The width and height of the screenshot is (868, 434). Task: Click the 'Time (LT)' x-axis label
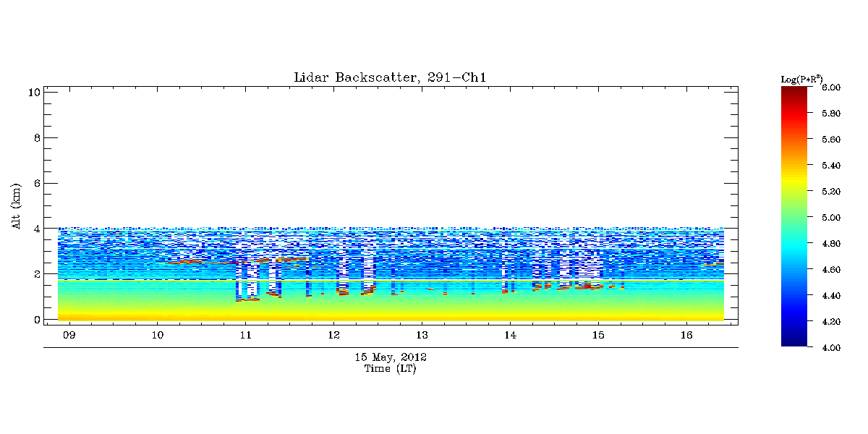coord(391,369)
